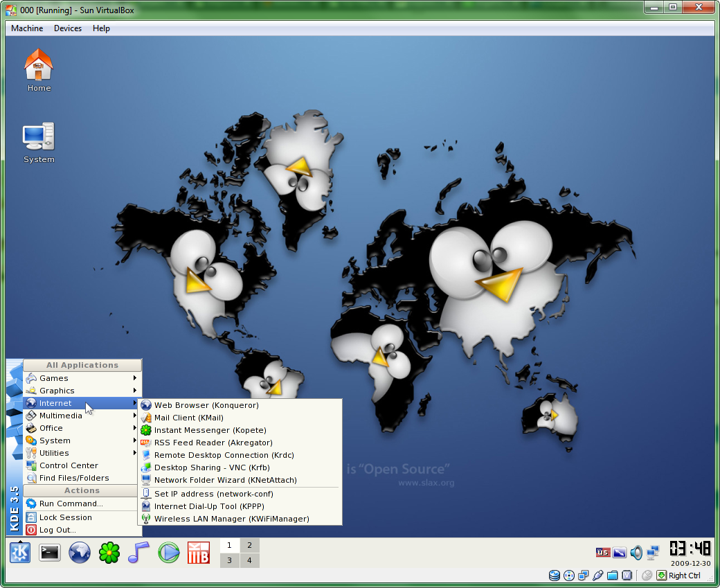The width and height of the screenshot is (720, 588).
Task: Open the green flower Kopete panel icon
Action: [x=109, y=553]
